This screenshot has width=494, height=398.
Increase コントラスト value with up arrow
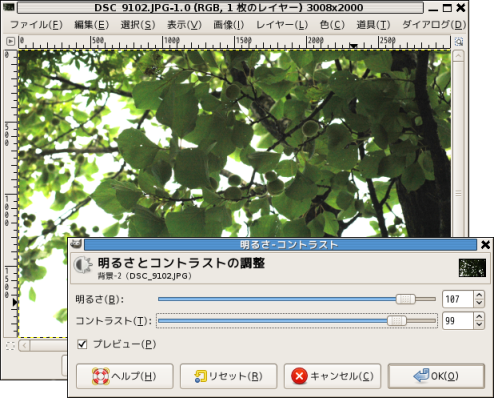pos(479,317)
